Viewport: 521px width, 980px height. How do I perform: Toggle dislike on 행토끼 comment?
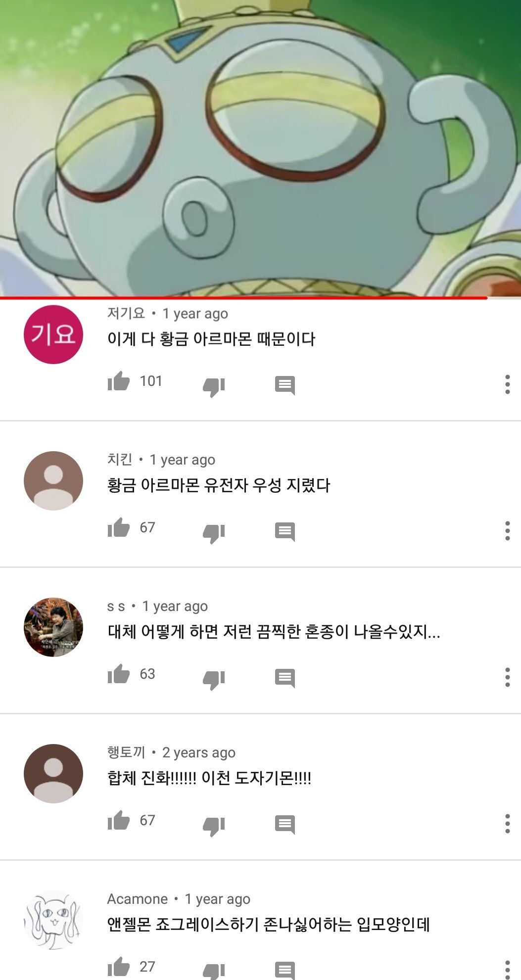point(214,826)
